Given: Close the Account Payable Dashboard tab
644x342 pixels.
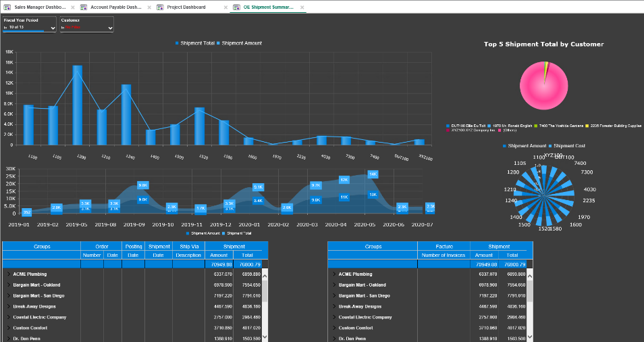Looking at the screenshot, I should 149,7.
